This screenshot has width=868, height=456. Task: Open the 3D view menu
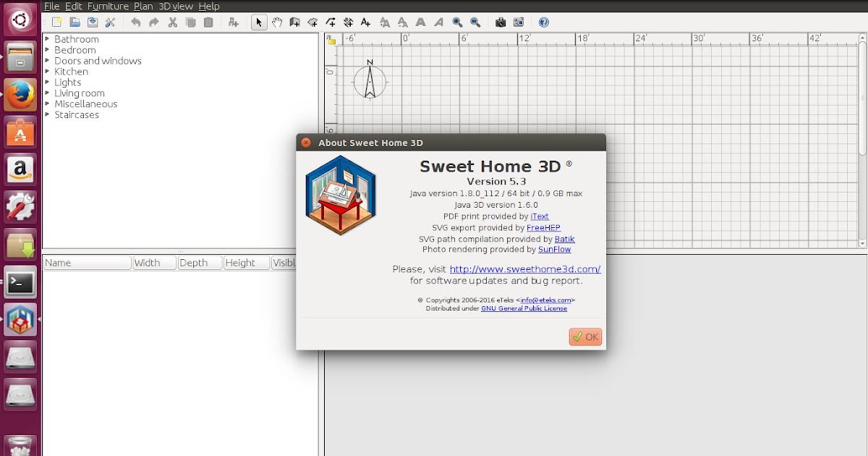(x=176, y=6)
